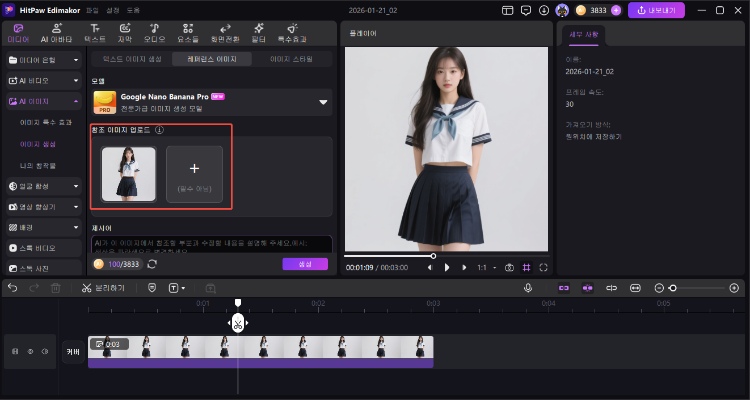Open the 자막 (Subtitles) CC tool

tap(125, 33)
